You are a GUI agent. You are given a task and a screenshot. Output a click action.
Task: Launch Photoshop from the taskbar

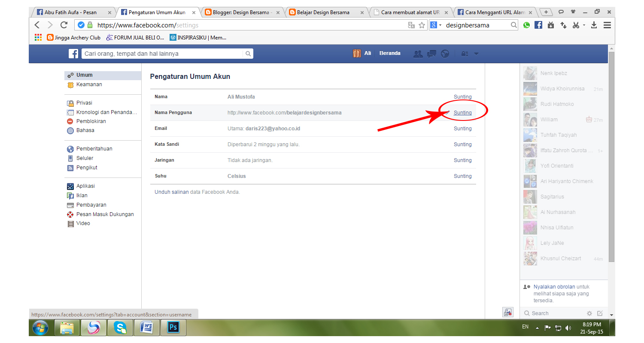(173, 327)
